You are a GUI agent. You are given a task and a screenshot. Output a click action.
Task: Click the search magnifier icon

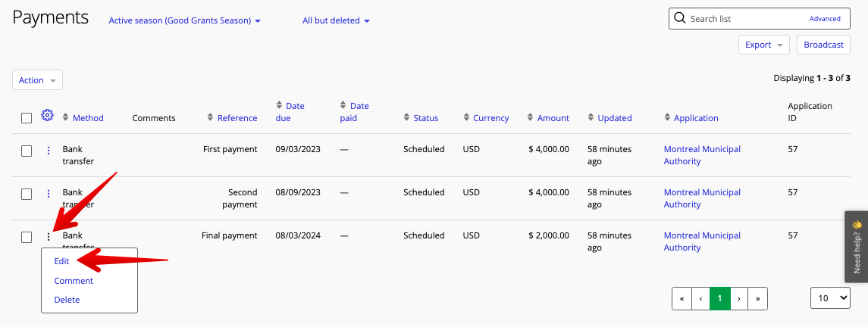point(679,19)
